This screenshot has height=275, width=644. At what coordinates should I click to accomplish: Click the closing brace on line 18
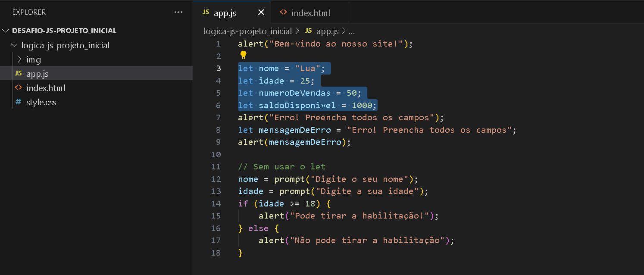[x=241, y=253]
